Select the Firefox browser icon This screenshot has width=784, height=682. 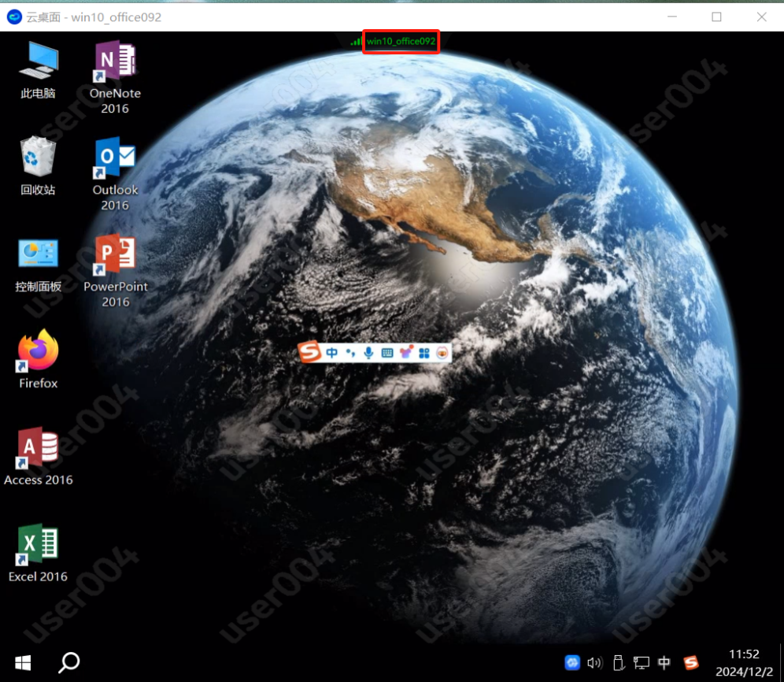click(x=39, y=352)
